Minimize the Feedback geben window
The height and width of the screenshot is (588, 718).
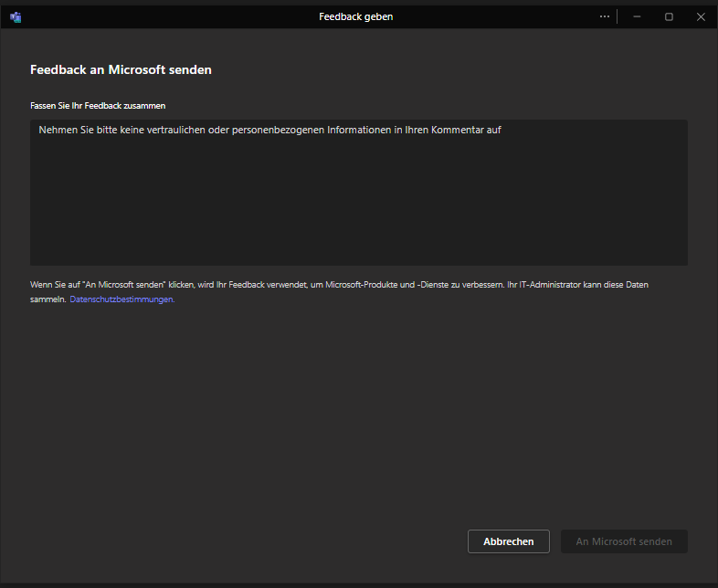pos(637,16)
